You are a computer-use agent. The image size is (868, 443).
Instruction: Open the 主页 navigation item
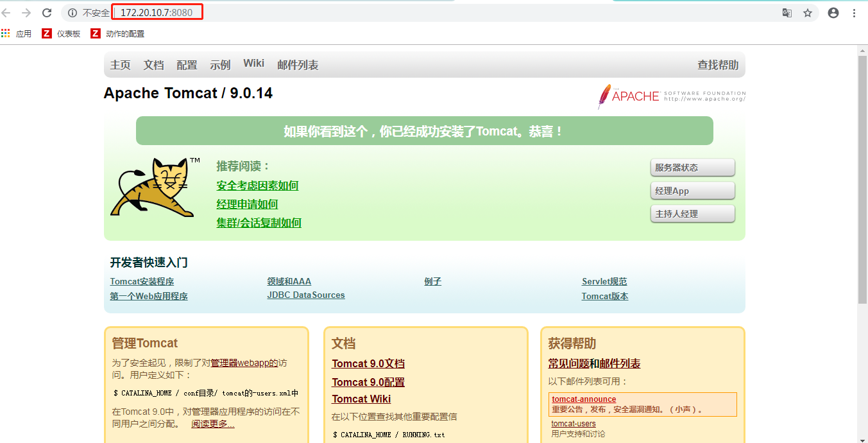[121, 65]
